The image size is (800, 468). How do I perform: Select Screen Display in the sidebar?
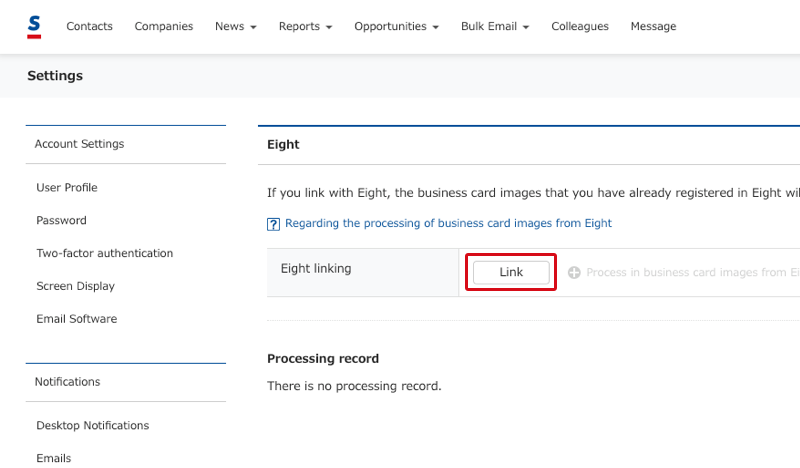coord(76,286)
